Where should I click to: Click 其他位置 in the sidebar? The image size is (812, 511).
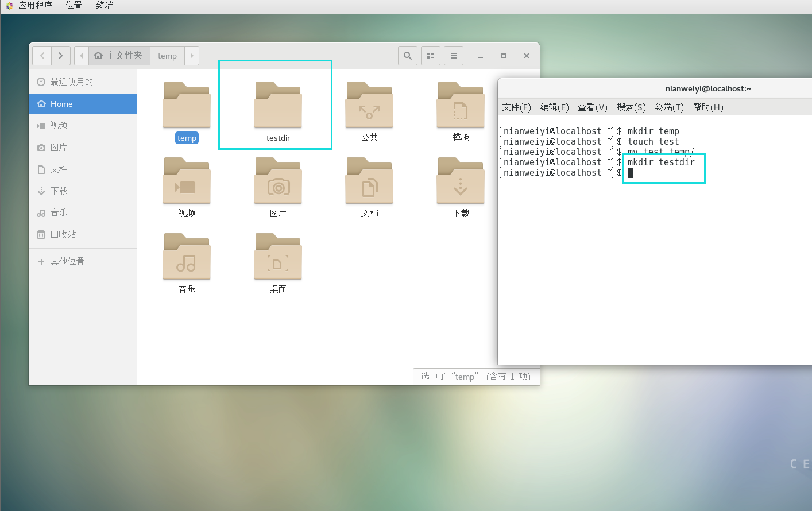83,261
